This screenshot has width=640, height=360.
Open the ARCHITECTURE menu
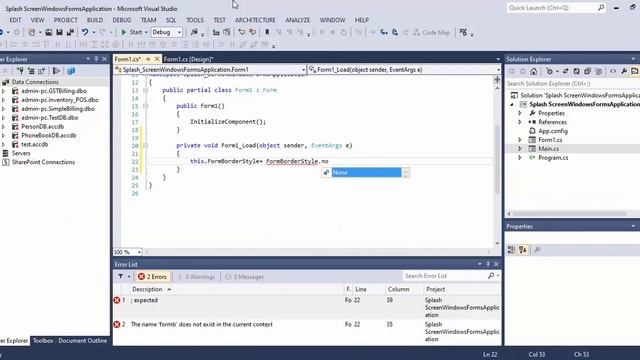click(255, 20)
